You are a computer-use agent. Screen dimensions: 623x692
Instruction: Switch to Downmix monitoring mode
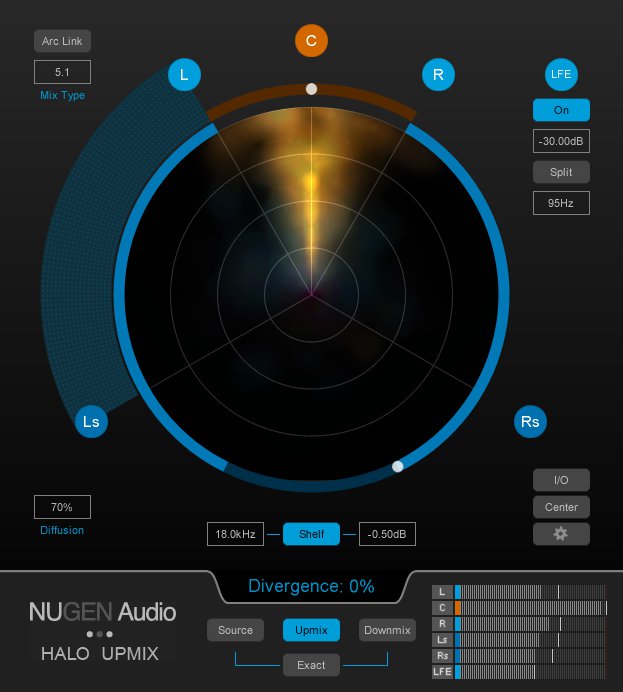(x=387, y=630)
